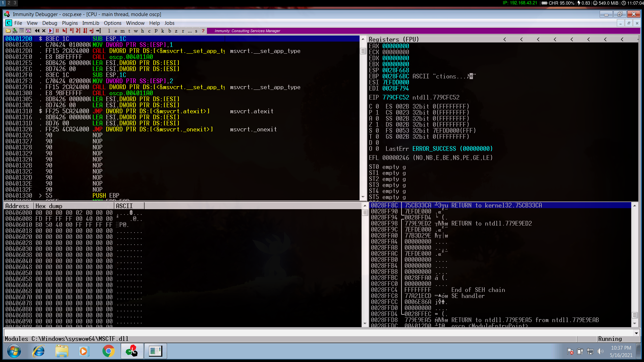Show Memory map with 'm' button

tap(122, 31)
